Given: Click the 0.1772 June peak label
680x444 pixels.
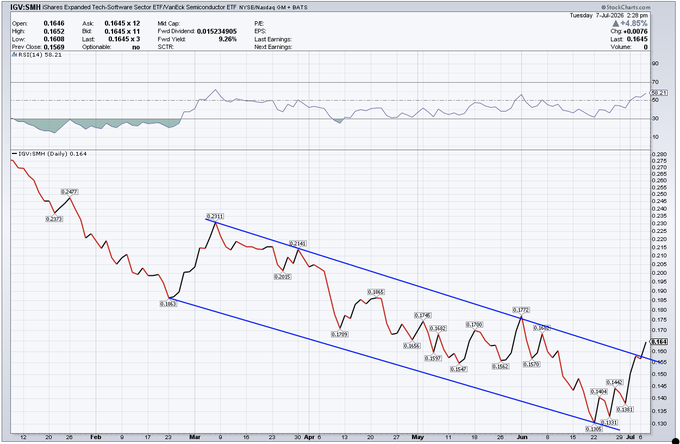Looking at the screenshot, I should [521, 310].
